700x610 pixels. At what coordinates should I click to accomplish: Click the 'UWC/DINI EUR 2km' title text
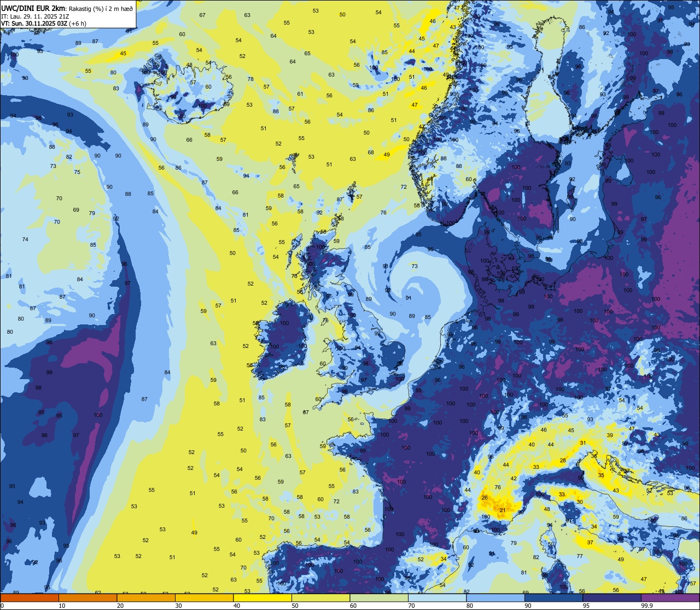33,8
